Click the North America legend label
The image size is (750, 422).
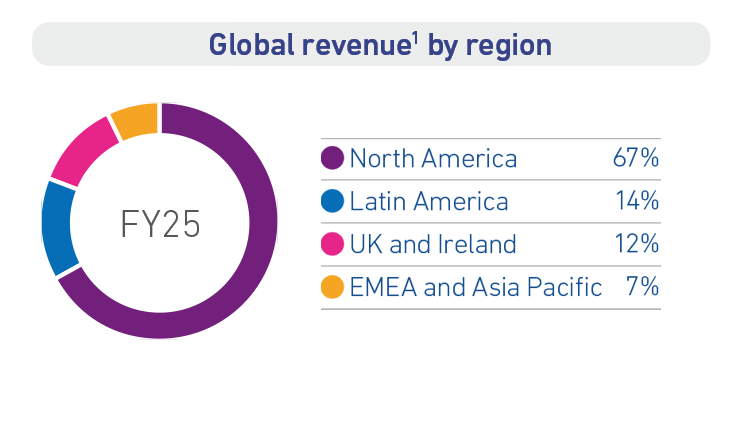433,159
